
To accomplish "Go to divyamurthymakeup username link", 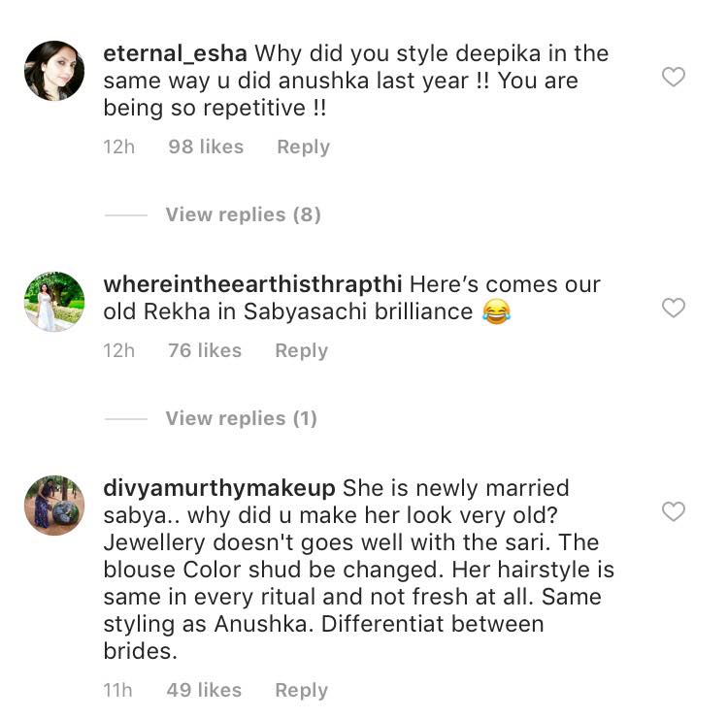I will [219, 488].
